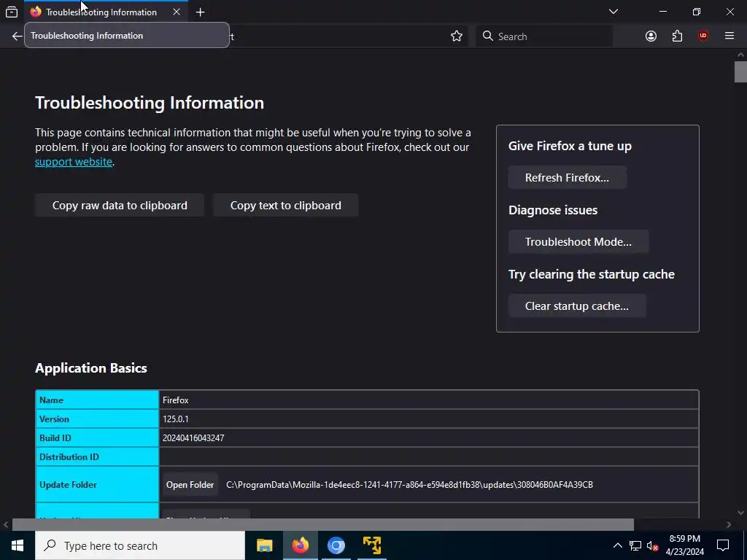Click the Distribution ID row label
The image size is (747, 560).
69,457
